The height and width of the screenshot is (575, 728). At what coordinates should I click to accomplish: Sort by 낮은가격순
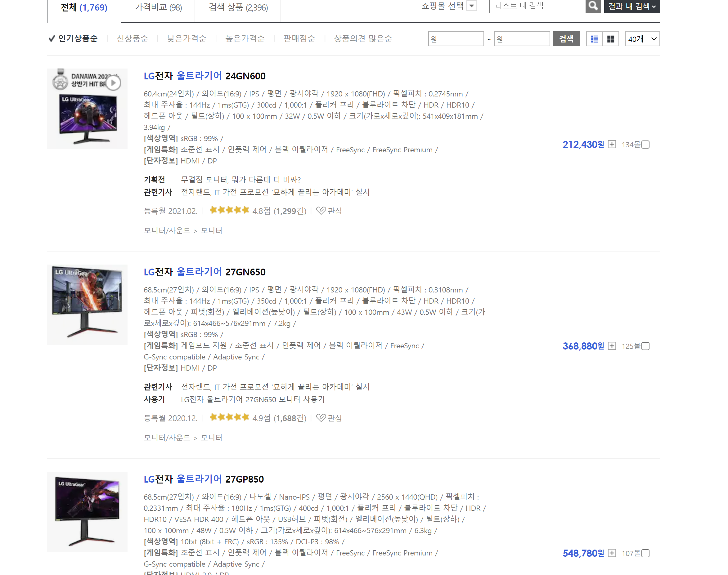186,39
